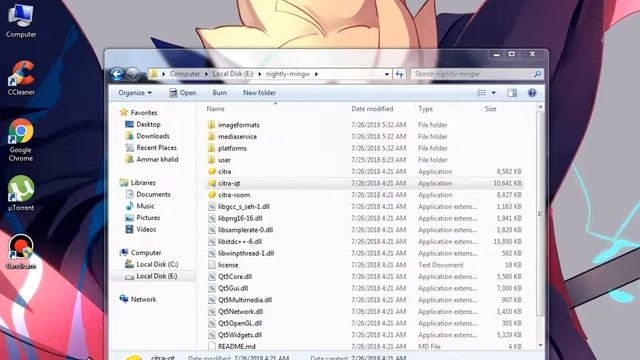Open the Videos library
Screen dimensions: 640x360
point(141,229)
